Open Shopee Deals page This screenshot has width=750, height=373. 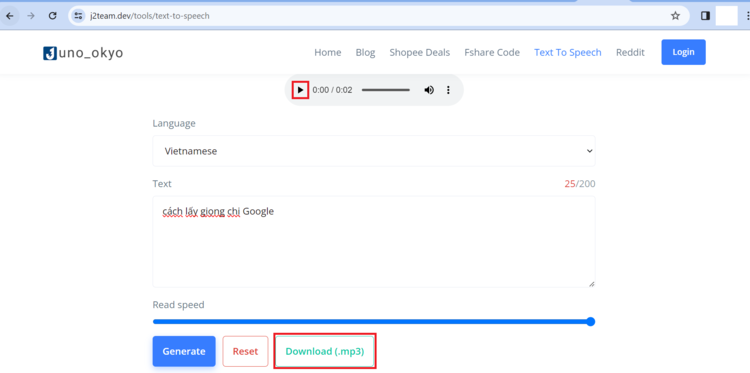pyautogui.click(x=419, y=53)
